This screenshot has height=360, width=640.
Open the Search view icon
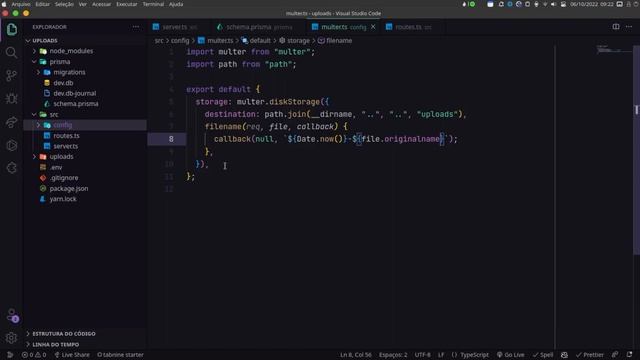11,52
